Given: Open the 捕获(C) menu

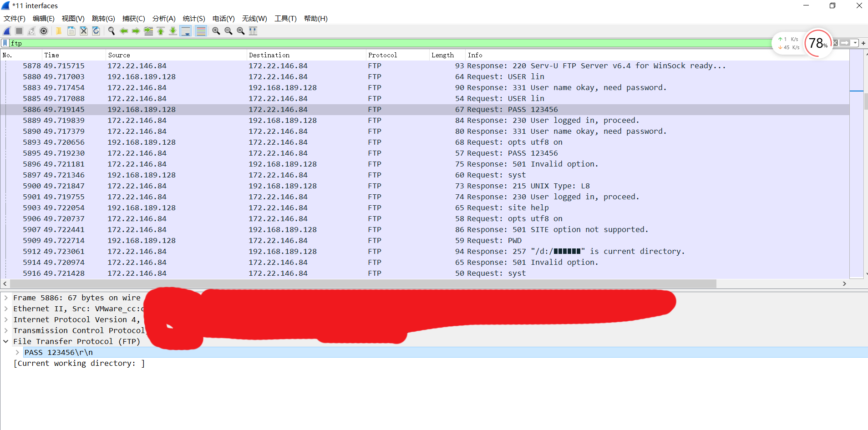Looking at the screenshot, I should pos(133,19).
